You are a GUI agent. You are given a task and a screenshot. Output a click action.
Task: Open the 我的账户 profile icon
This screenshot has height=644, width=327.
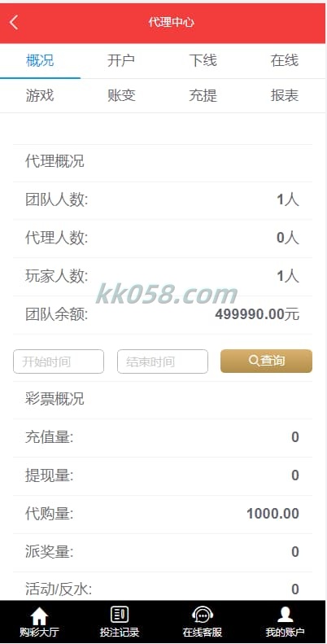[x=285, y=615]
